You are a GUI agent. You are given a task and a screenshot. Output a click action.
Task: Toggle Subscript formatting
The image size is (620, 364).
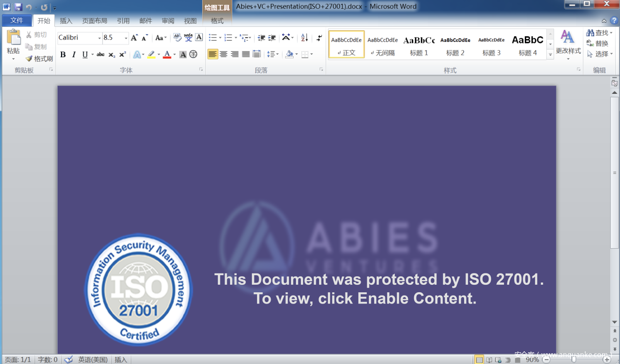(112, 54)
